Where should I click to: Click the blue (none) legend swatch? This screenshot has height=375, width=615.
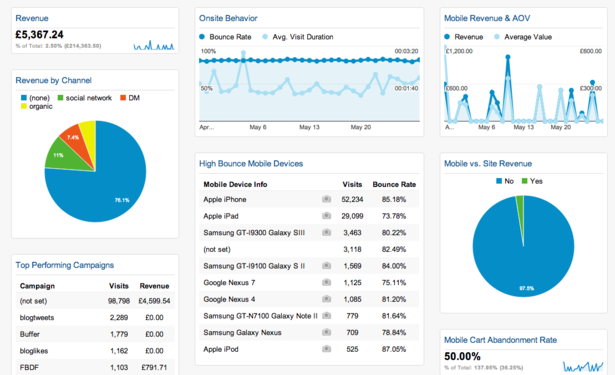coord(24,98)
